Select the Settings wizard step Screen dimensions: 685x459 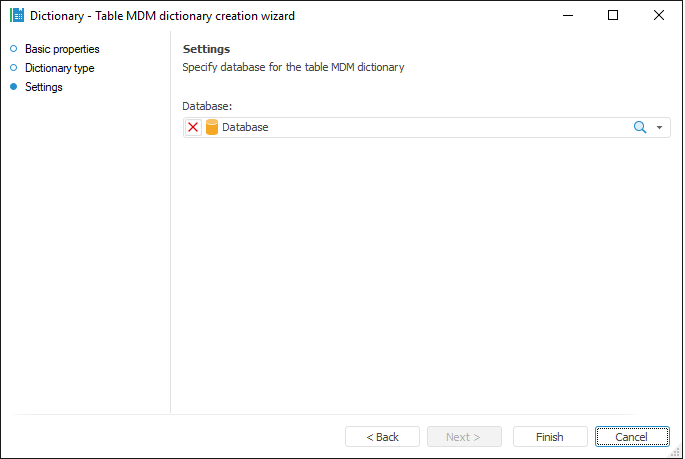pyautogui.click(x=44, y=87)
